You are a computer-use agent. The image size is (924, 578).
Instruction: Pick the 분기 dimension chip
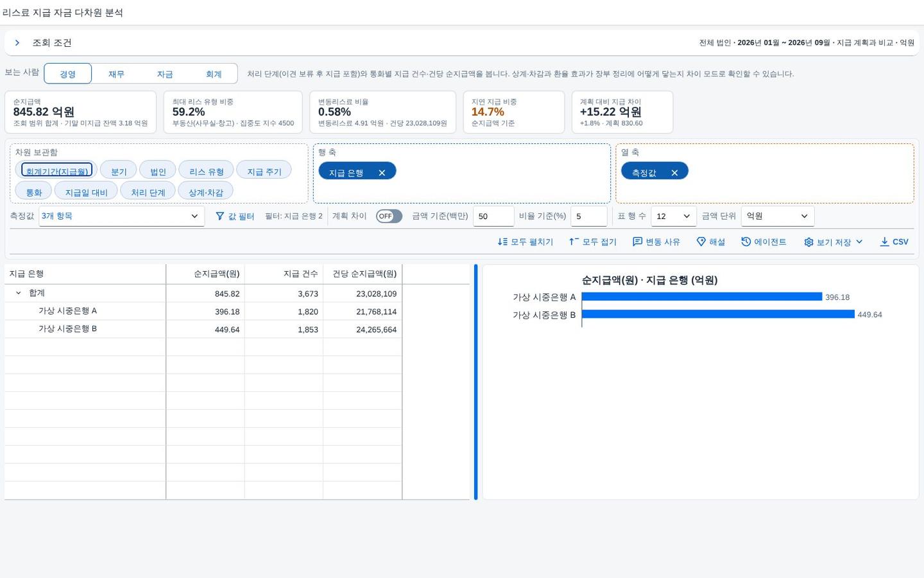(x=119, y=170)
